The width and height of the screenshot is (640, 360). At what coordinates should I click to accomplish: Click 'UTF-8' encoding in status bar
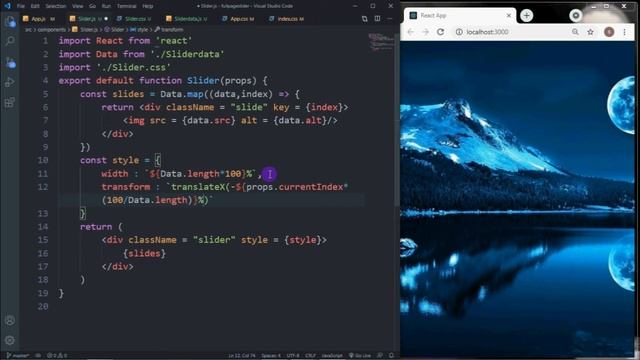[x=293, y=356]
